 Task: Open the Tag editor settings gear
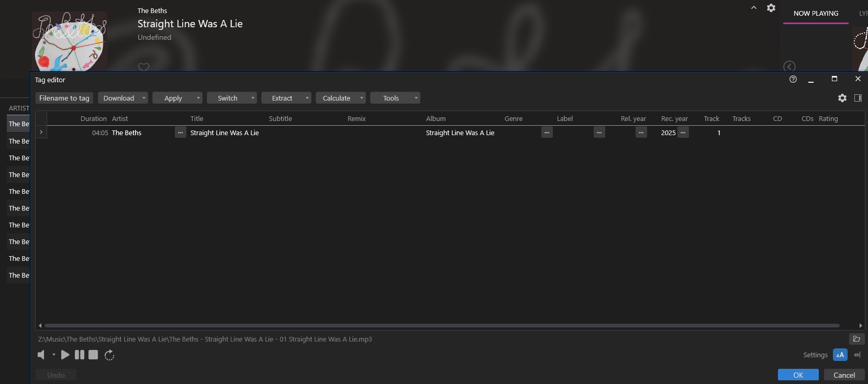(842, 98)
